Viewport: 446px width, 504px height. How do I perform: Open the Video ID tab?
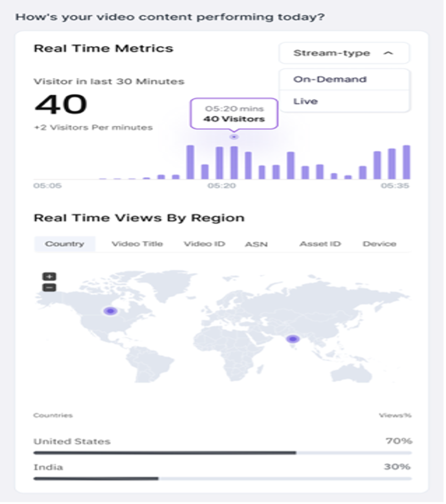click(x=204, y=244)
